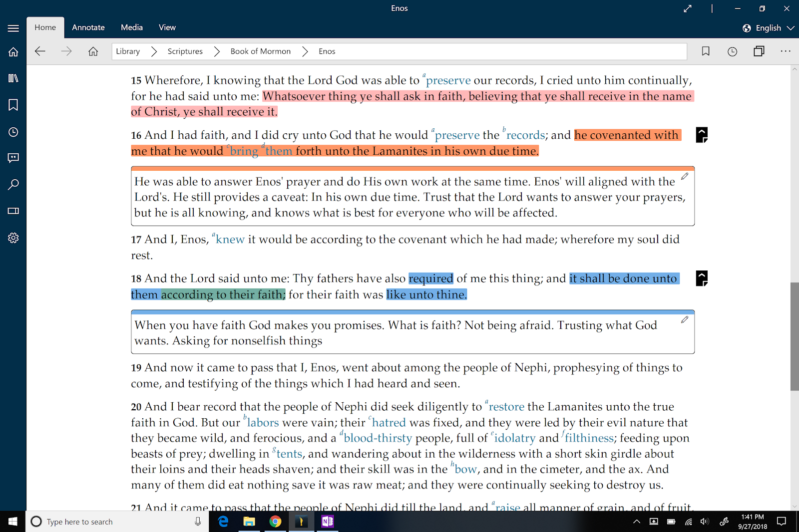
Task: Open the Windows Start menu
Action: click(13, 522)
